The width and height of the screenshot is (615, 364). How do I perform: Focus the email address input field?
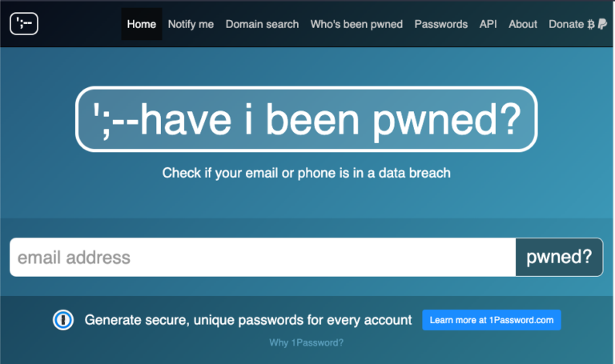pyautogui.click(x=263, y=258)
